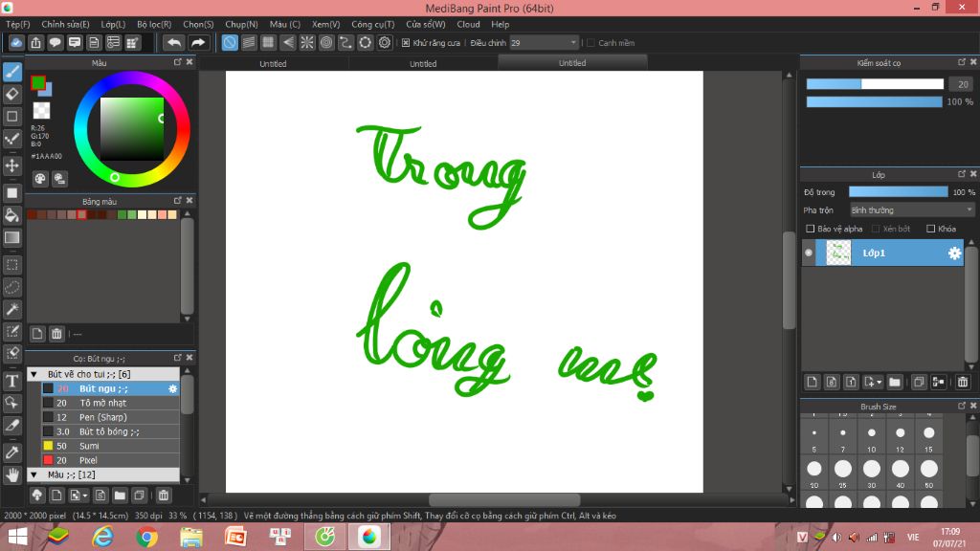
Task: Open Bút ngu brush settings gear
Action: pyautogui.click(x=172, y=388)
